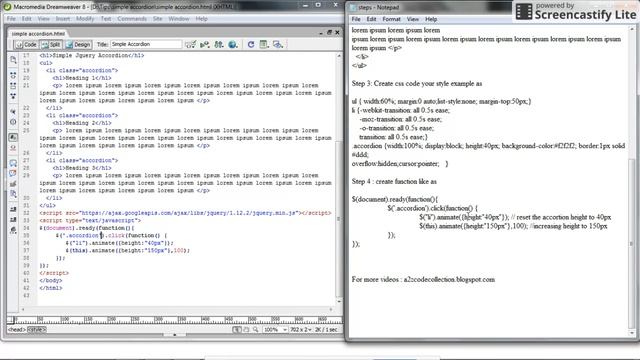Open Notepad Edit menu

(371, 19)
